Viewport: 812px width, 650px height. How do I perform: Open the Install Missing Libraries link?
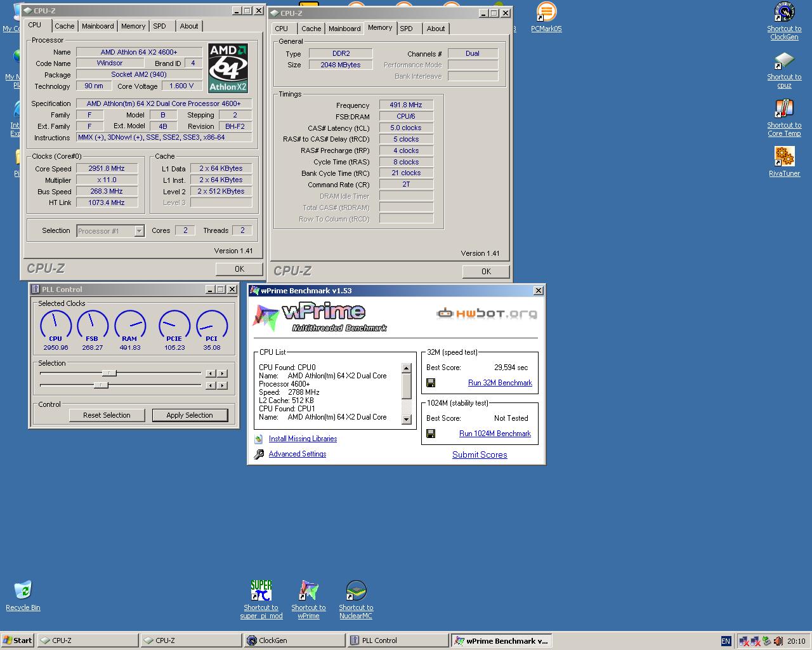click(303, 439)
